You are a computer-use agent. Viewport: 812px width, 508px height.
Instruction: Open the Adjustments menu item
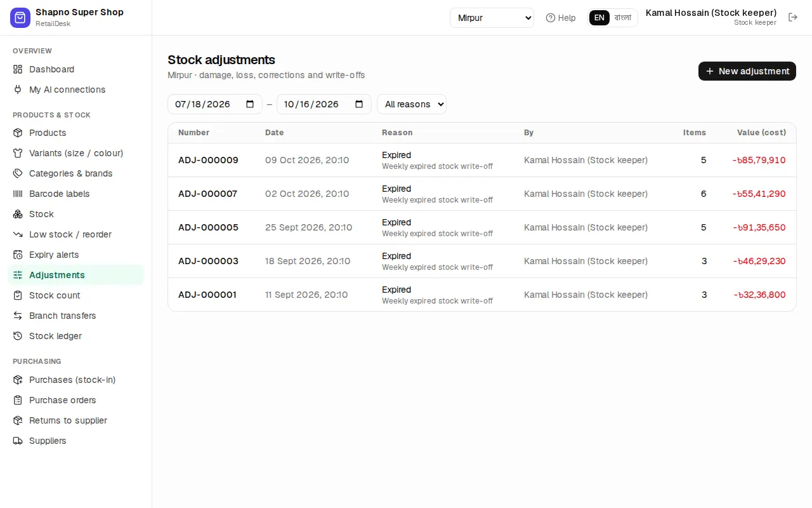[x=76, y=275]
